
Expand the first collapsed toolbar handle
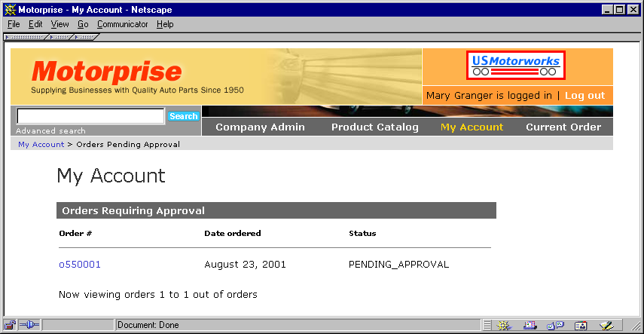coord(25,38)
